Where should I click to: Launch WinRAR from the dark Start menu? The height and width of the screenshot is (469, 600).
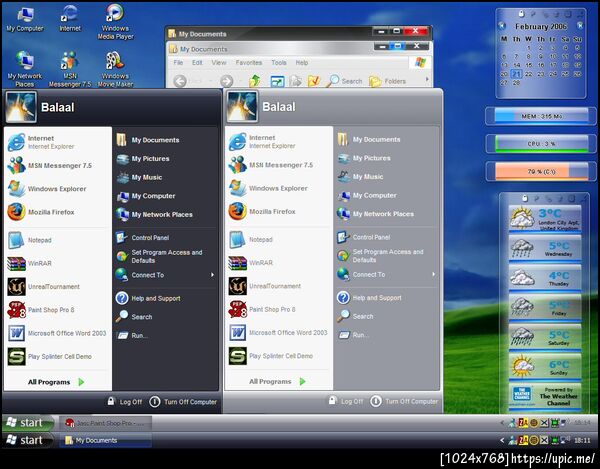29,263
